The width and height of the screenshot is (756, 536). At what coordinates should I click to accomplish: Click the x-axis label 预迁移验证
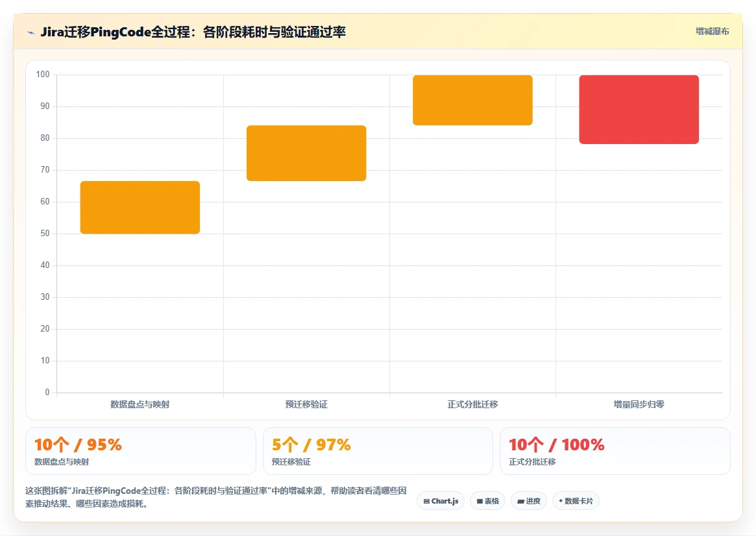tap(306, 404)
